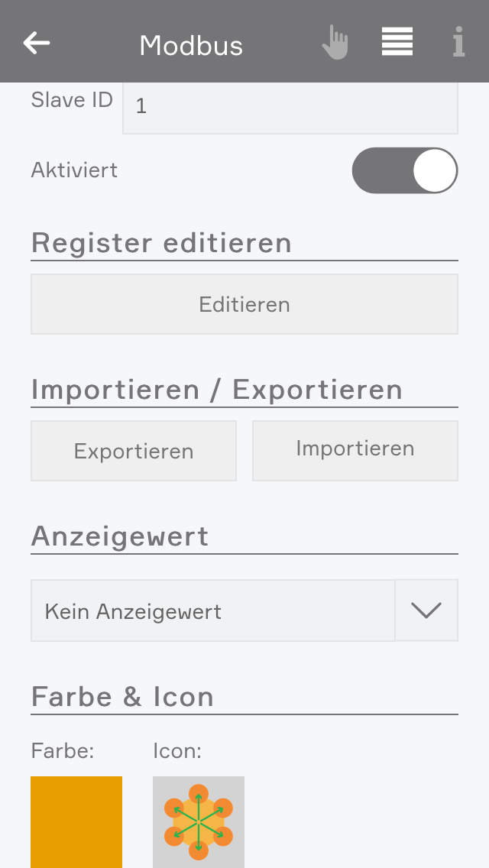Select the 'Importieren / Exportieren' section heading
The width and height of the screenshot is (489, 868).
click(x=216, y=390)
